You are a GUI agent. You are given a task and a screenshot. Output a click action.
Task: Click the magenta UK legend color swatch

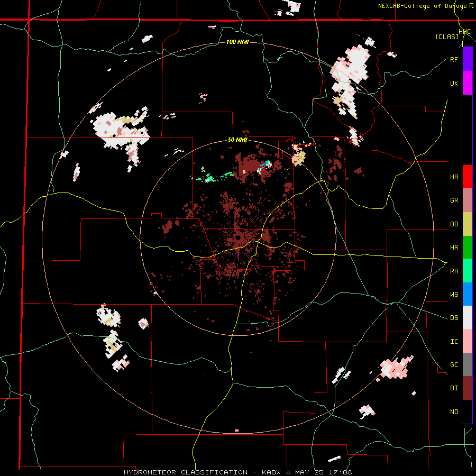[467, 83]
